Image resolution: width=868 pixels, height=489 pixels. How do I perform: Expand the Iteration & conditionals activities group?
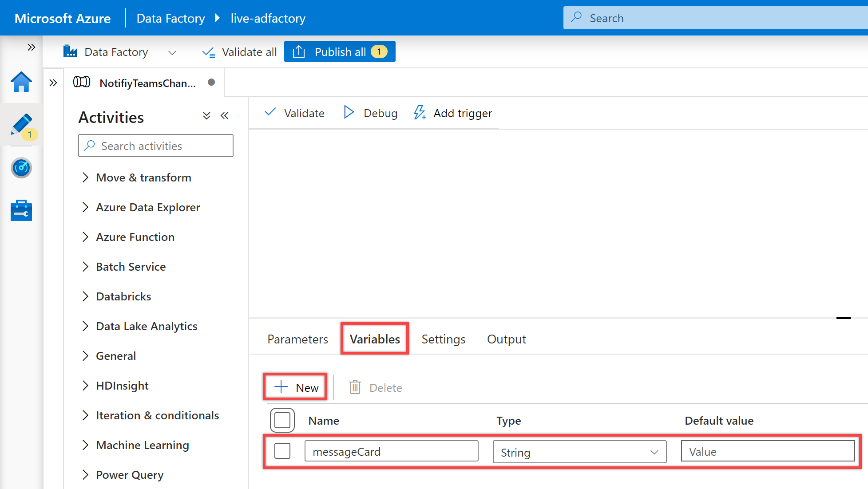[86, 415]
